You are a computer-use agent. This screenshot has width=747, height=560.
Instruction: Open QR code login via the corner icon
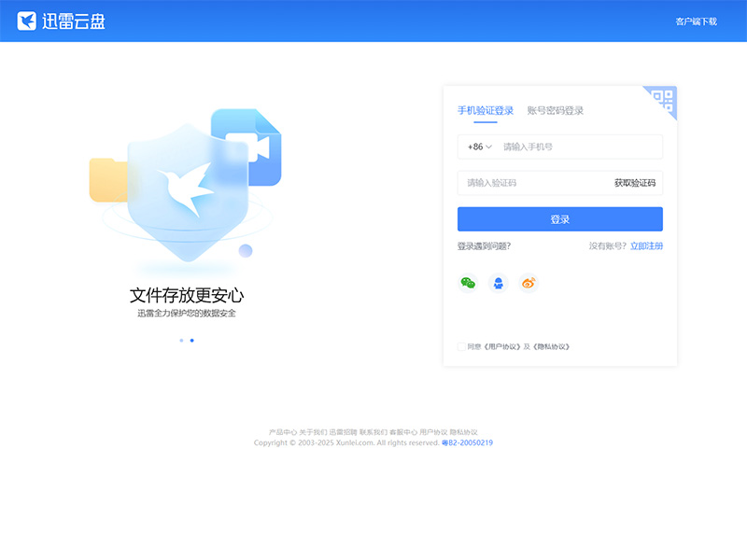point(661,98)
